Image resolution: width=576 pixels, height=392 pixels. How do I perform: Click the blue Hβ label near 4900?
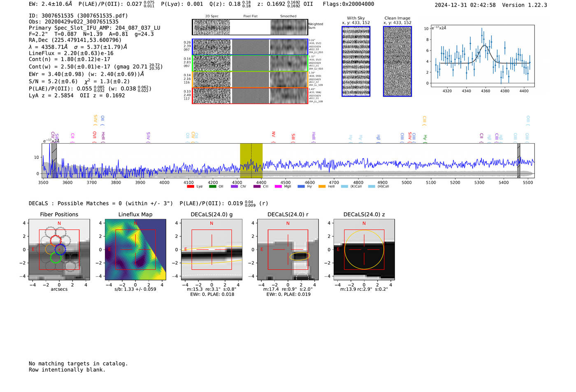pyautogui.click(x=378, y=138)
